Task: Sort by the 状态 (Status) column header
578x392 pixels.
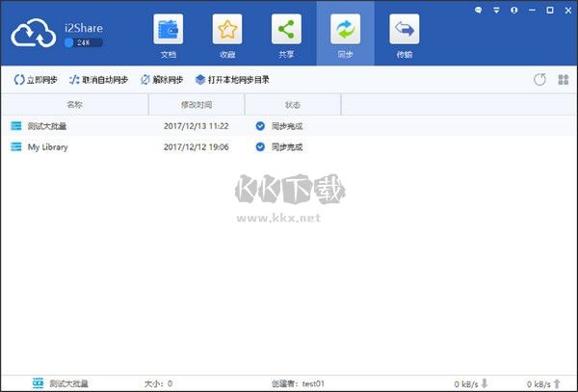Action: click(293, 104)
